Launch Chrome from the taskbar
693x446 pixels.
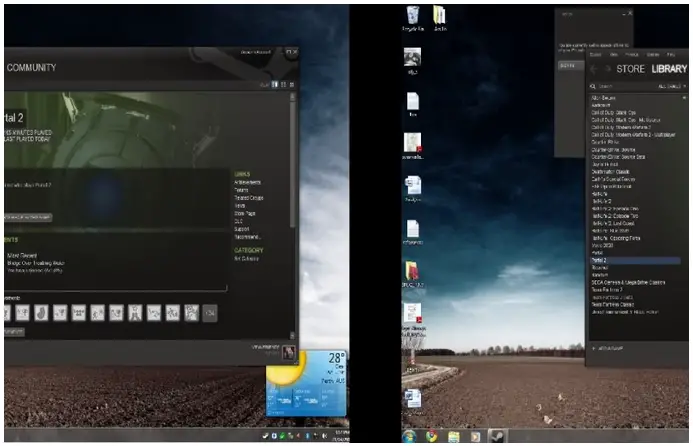(432, 436)
